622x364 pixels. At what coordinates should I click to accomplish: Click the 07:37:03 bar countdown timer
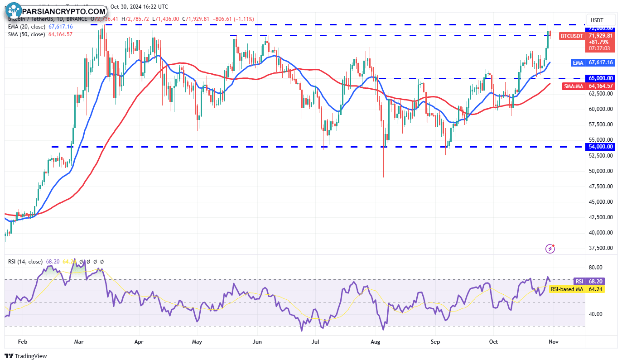point(599,48)
